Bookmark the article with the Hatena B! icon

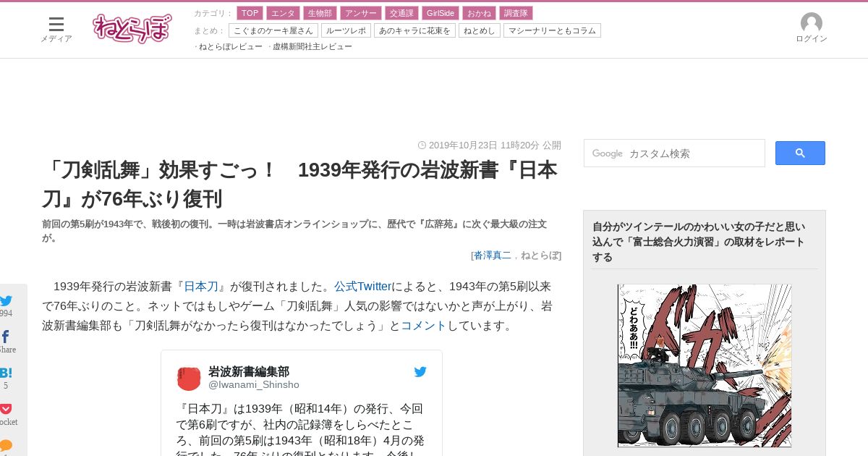click(6, 373)
